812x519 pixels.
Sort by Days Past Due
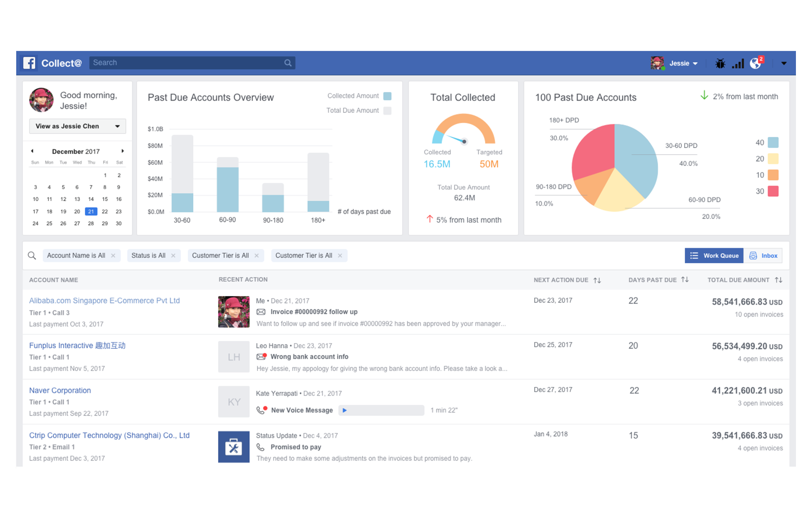coord(685,279)
